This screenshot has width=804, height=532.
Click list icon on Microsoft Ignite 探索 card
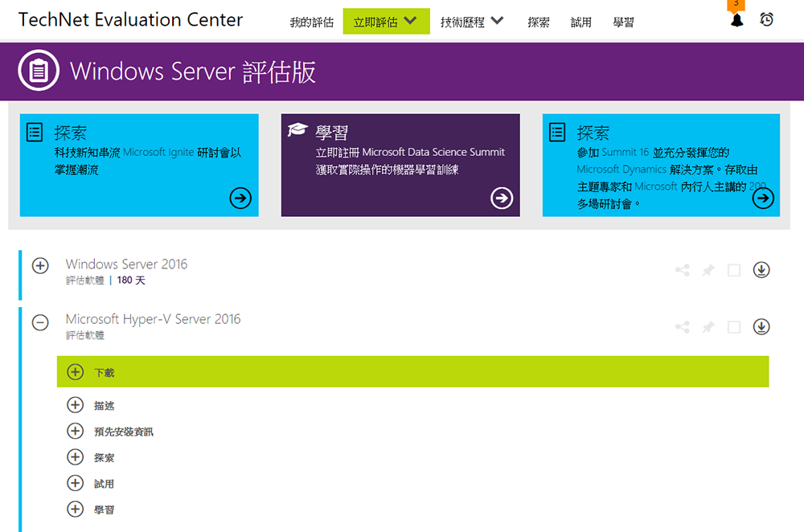(x=35, y=133)
